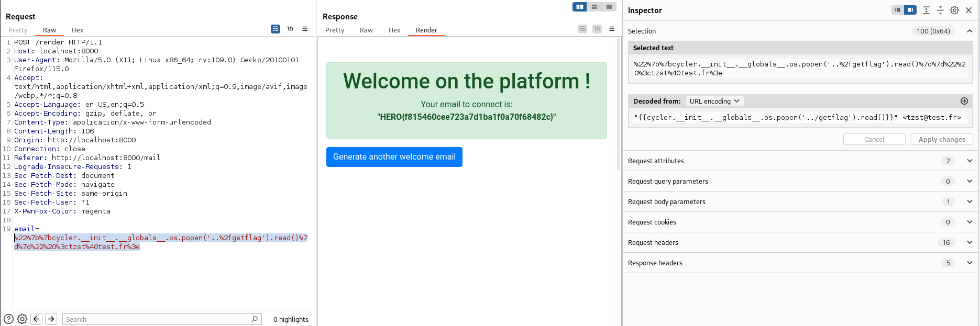Click the Host: localhost:8000 header line

click(x=56, y=51)
